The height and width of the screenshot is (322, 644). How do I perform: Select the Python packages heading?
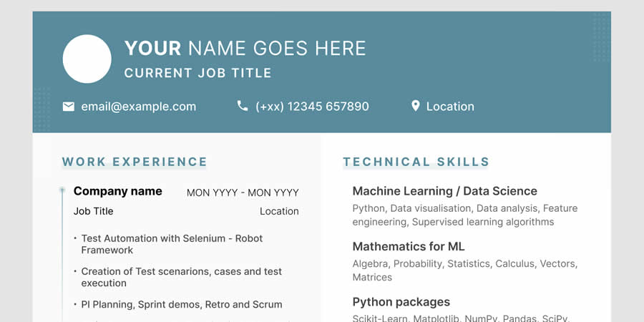pos(401,302)
